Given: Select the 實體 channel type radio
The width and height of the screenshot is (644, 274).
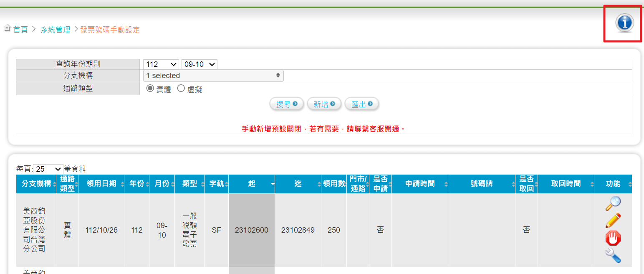Looking at the screenshot, I should (150, 89).
